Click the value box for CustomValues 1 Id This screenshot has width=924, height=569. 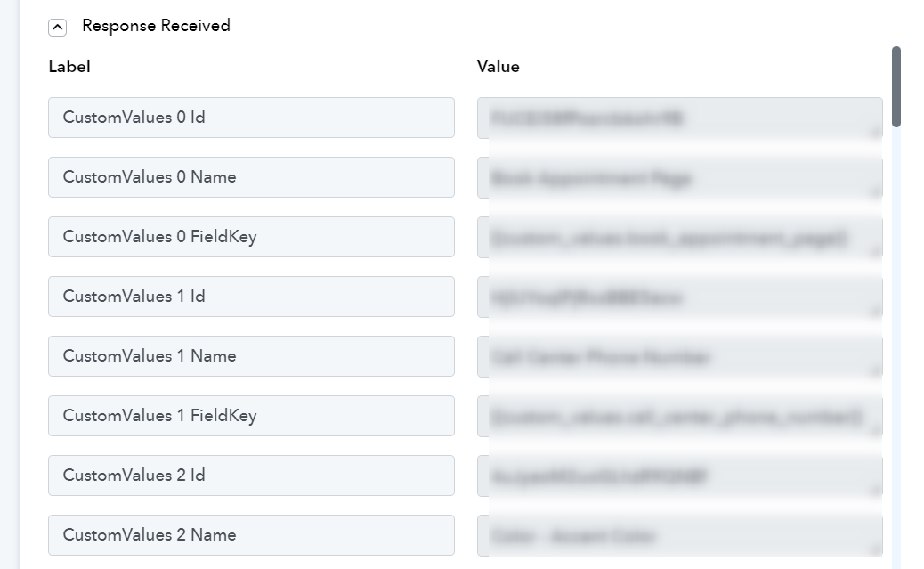click(679, 297)
